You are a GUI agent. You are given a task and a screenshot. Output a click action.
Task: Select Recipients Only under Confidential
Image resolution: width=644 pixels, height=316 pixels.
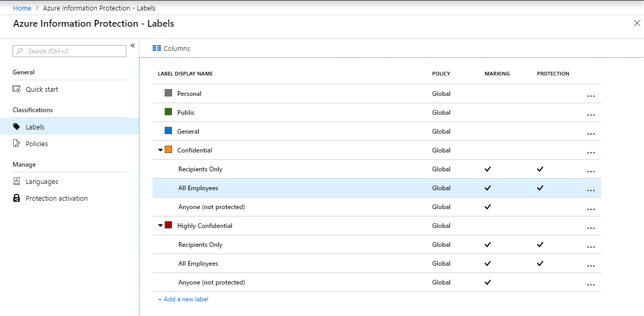point(200,169)
